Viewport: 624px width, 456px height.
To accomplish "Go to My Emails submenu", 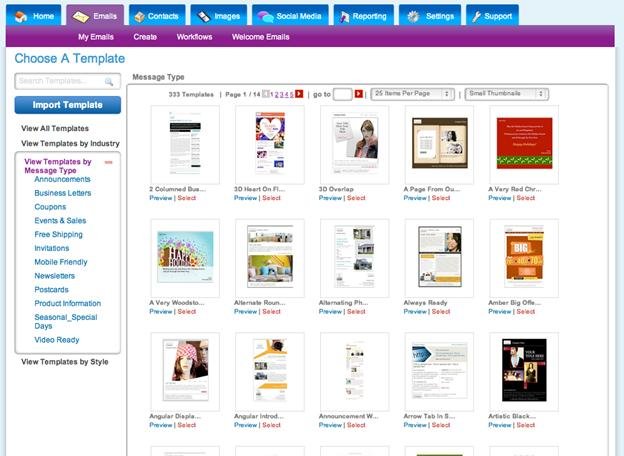I will pyautogui.click(x=96, y=37).
